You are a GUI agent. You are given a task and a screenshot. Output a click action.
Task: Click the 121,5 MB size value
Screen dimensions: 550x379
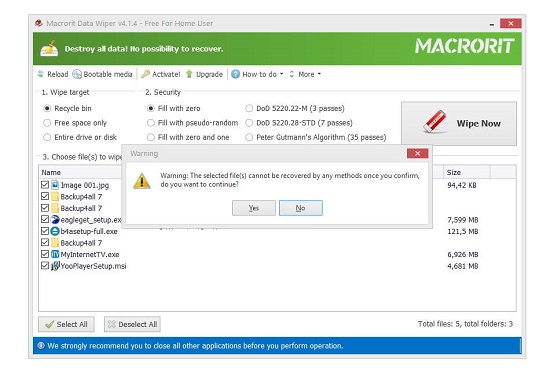click(463, 231)
